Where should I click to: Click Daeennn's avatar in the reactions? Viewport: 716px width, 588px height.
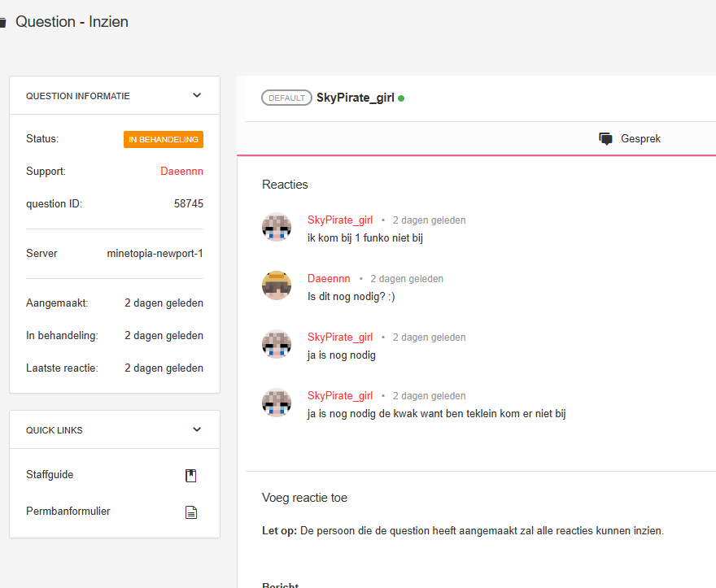click(277, 285)
